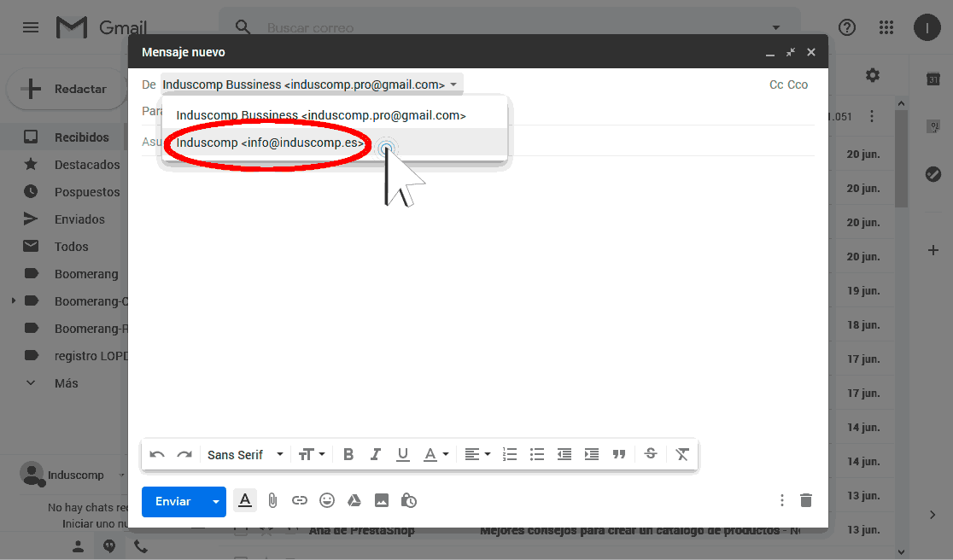Toggle bold formatting
This screenshot has width=953, height=560.
click(x=348, y=454)
